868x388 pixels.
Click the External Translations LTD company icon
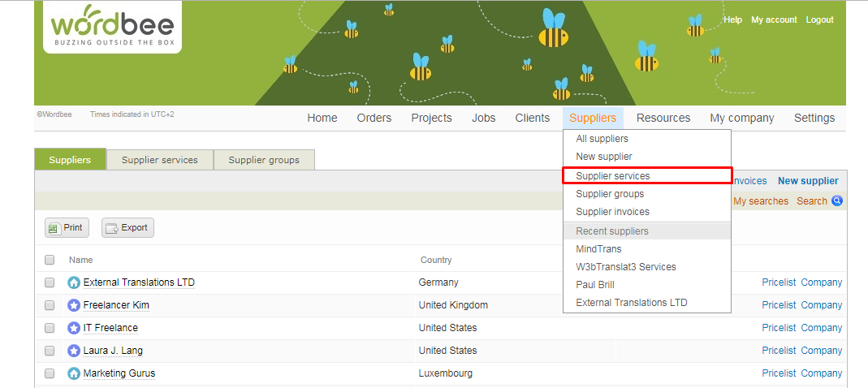click(74, 282)
